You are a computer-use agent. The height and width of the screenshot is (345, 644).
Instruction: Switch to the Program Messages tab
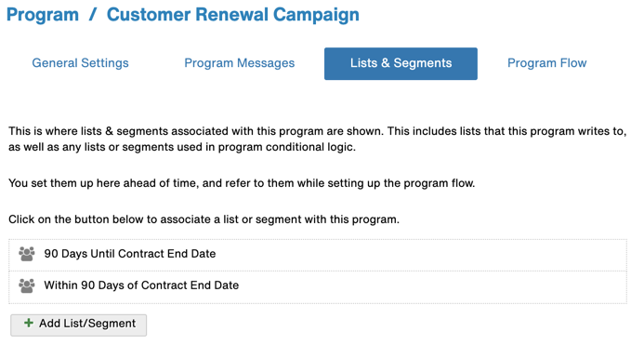tap(240, 63)
